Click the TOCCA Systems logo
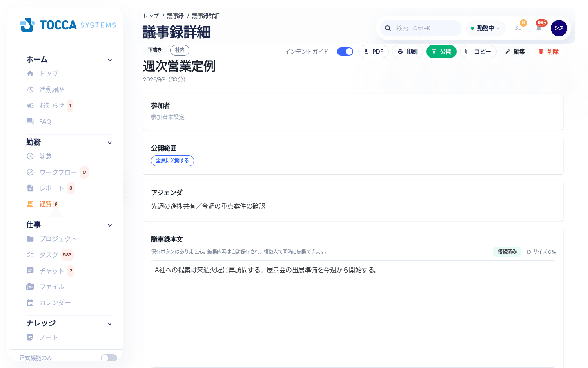Screen dimensions: 588x368 pyautogui.click(x=68, y=25)
